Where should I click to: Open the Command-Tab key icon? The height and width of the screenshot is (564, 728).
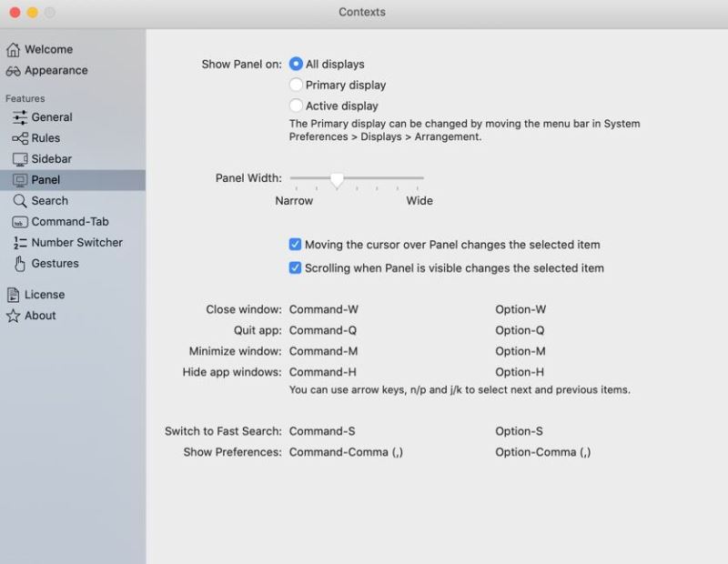coord(19,222)
